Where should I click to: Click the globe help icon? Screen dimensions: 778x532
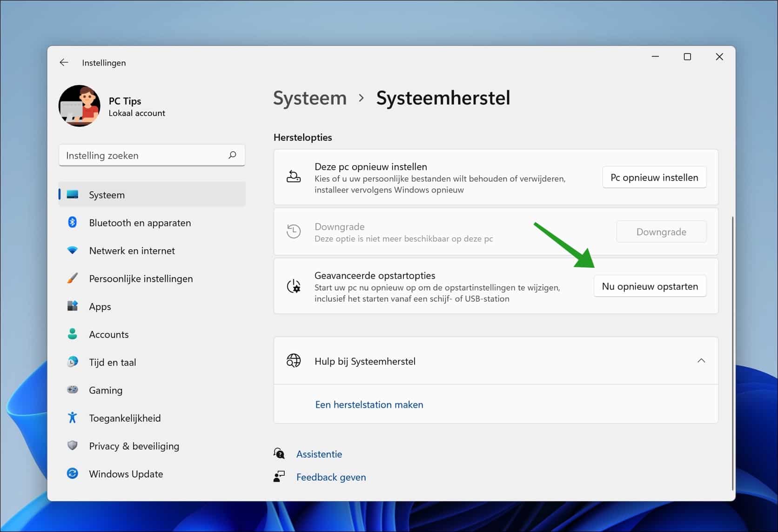(294, 361)
